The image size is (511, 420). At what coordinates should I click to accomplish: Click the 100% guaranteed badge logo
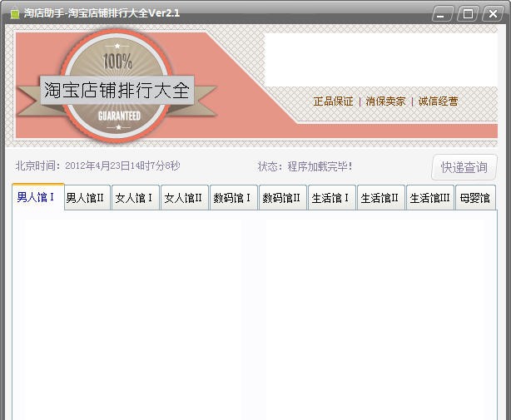click(x=117, y=86)
